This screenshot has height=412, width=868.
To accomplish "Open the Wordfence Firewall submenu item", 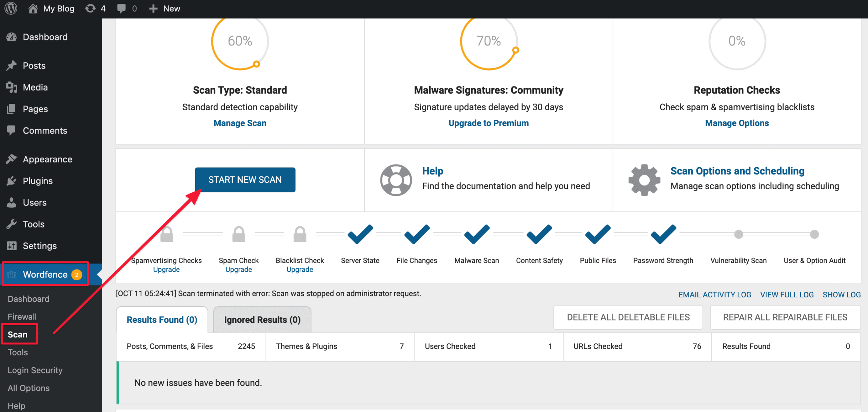I will [22, 317].
